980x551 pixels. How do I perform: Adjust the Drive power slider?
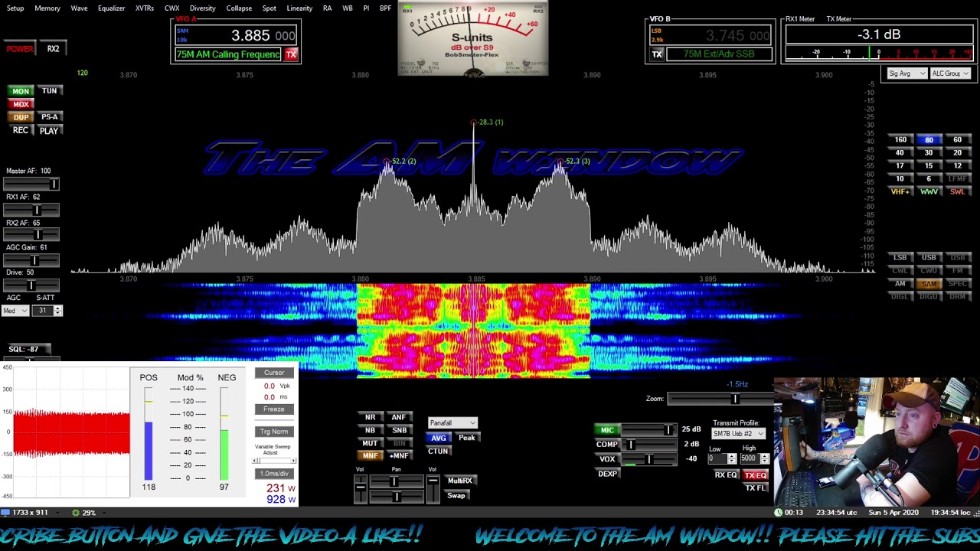pyautogui.click(x=31, y=285)
